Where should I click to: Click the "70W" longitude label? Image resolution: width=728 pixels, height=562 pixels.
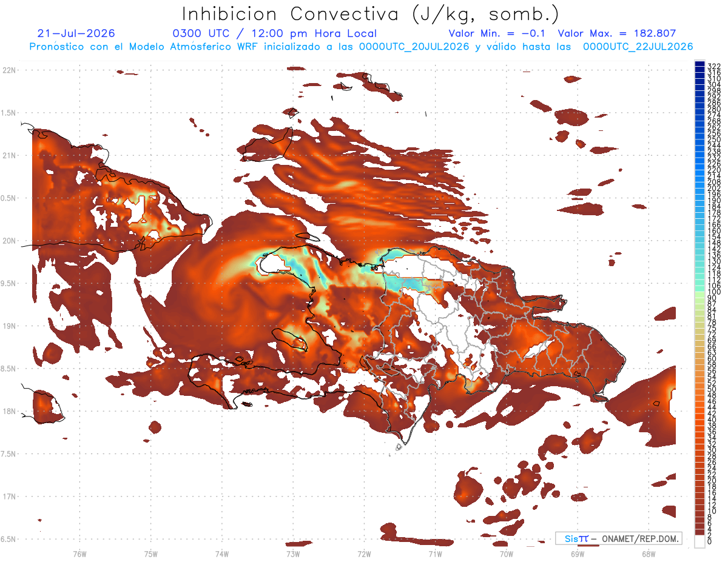click(x=506, y=554)
